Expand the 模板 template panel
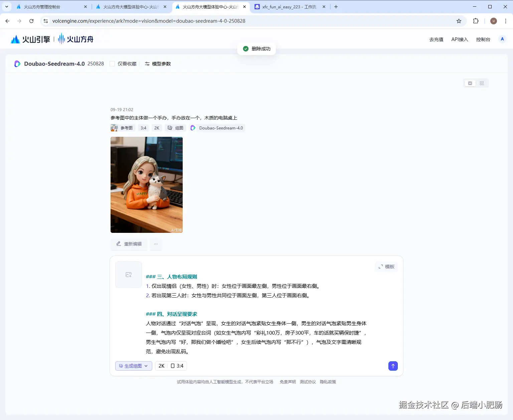 386,267
